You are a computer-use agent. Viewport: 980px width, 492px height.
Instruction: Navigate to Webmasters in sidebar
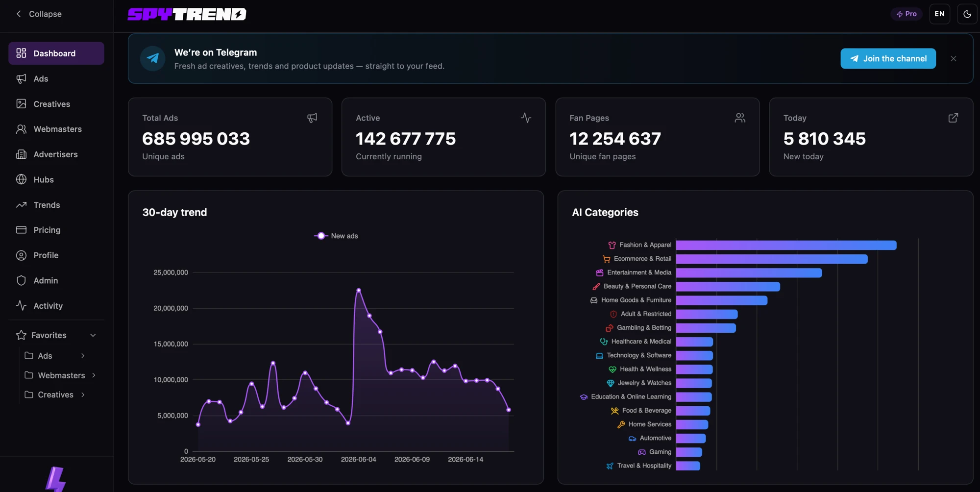pyautogui.click(x=56, y=129)
